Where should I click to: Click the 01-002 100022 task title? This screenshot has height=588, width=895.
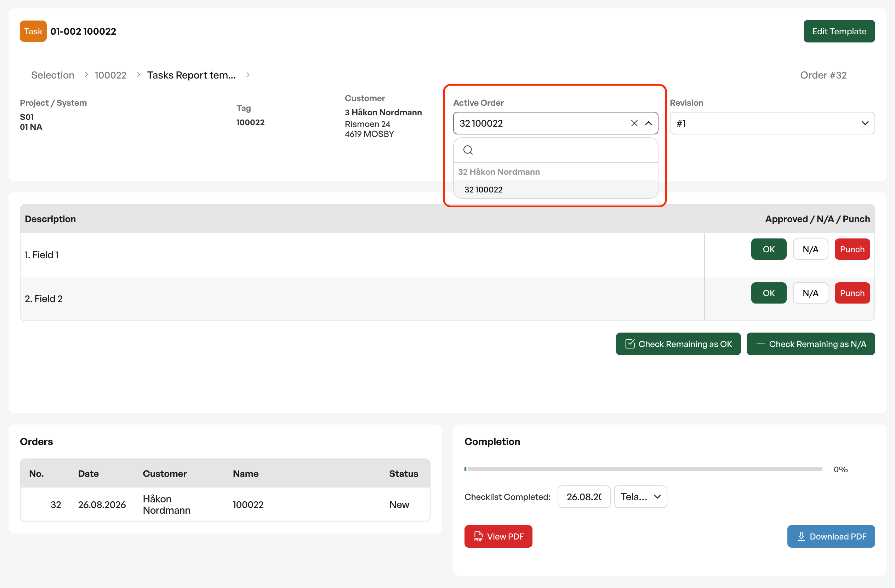point(83,31)
